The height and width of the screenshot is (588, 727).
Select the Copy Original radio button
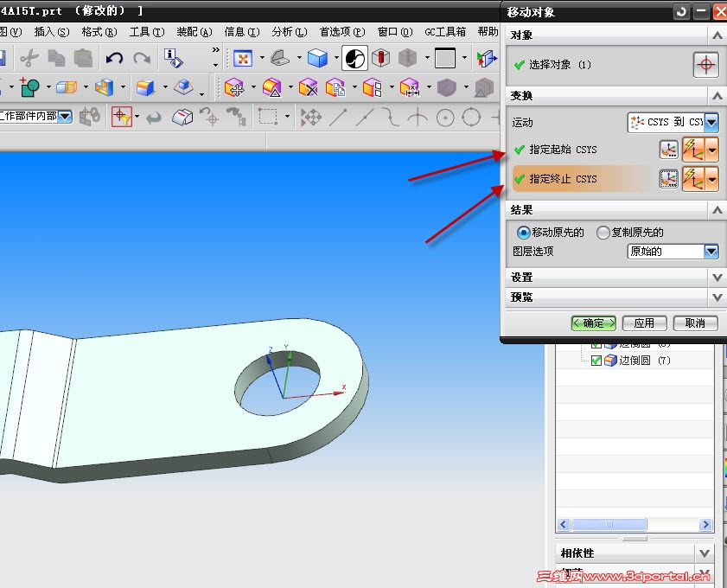[x=603, y=233]
